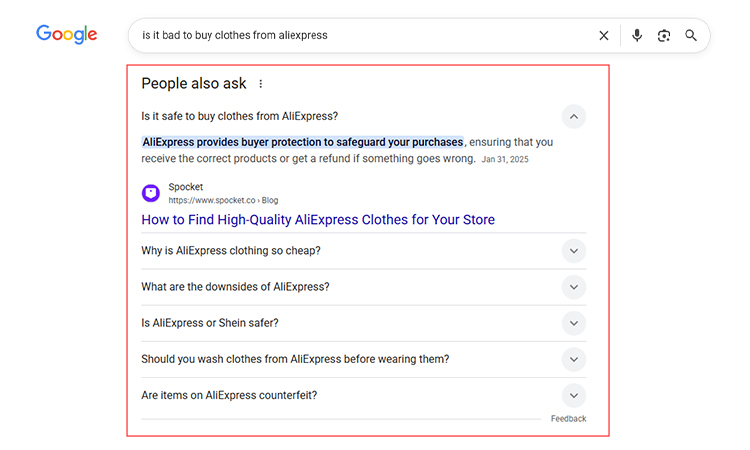Start voice search with the microphone icon
The height and width of the screenshot is (450, 750).
tap(637, 35)
